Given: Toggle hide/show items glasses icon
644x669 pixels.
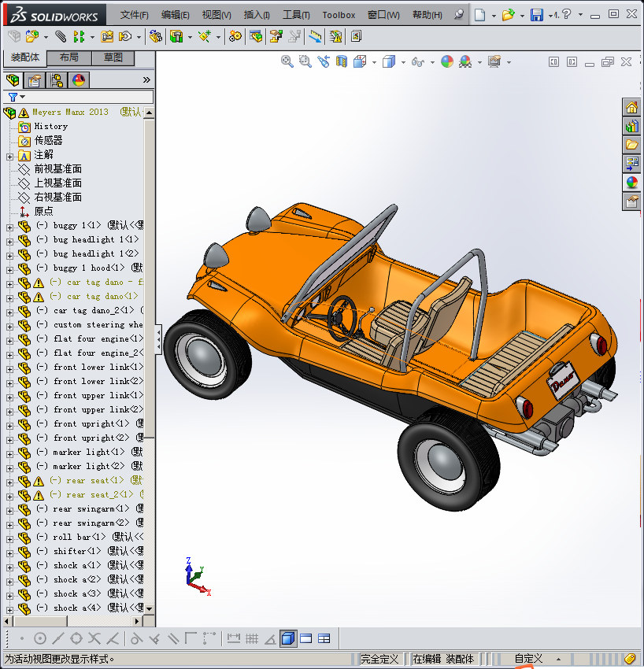Looking at the screenshot, I should pos(418,61).
